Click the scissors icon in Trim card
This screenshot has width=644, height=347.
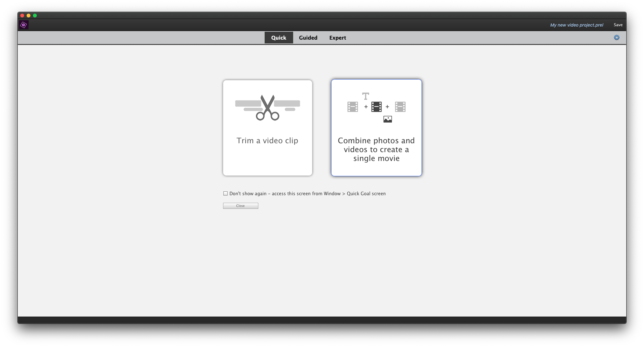coord(267,108)
